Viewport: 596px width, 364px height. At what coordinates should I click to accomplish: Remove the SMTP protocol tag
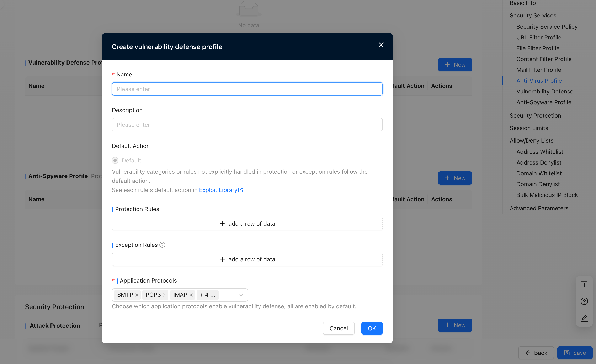tap(137, 295)
